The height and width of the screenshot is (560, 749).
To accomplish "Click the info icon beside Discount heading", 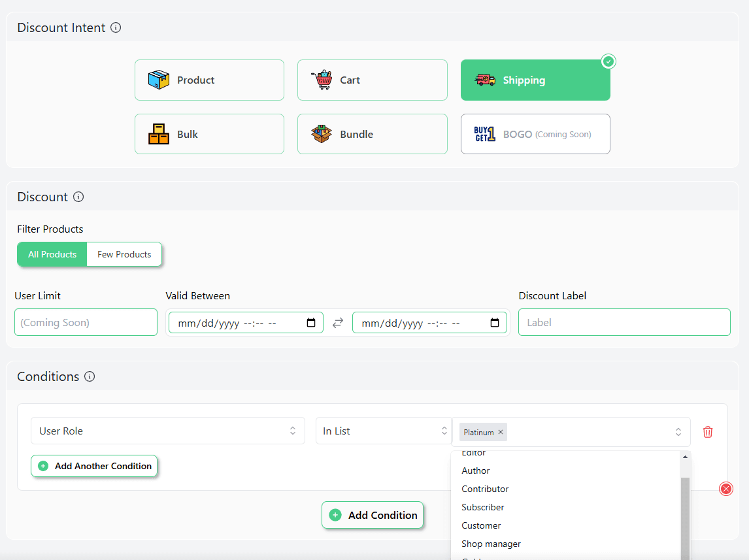I will 78,197.
